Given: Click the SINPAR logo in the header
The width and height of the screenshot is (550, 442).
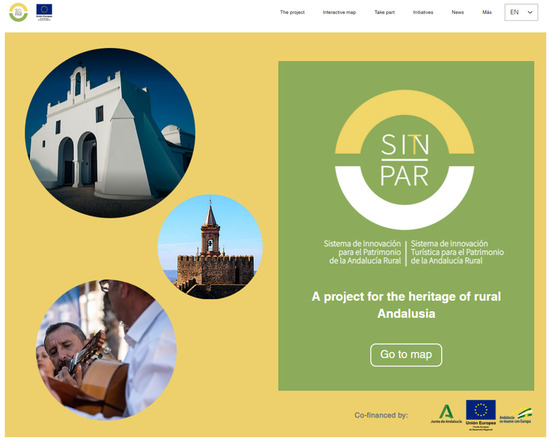Looking at the screenshot, I should pos(18,12).
